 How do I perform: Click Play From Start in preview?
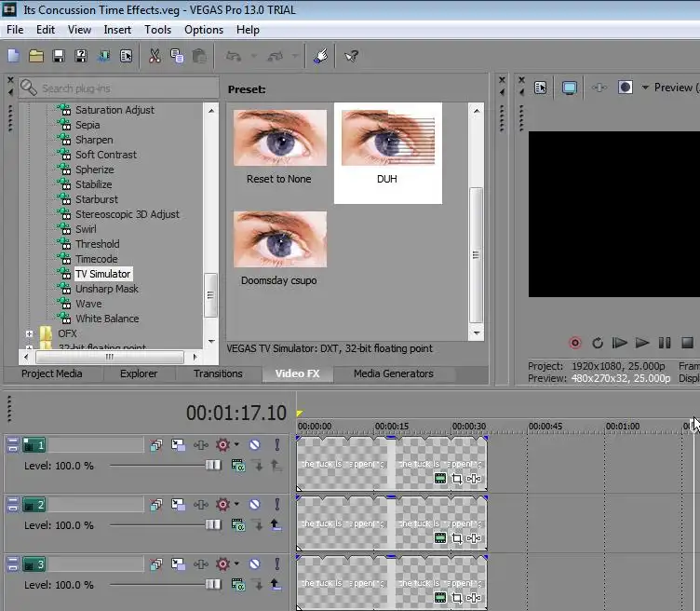619,343
